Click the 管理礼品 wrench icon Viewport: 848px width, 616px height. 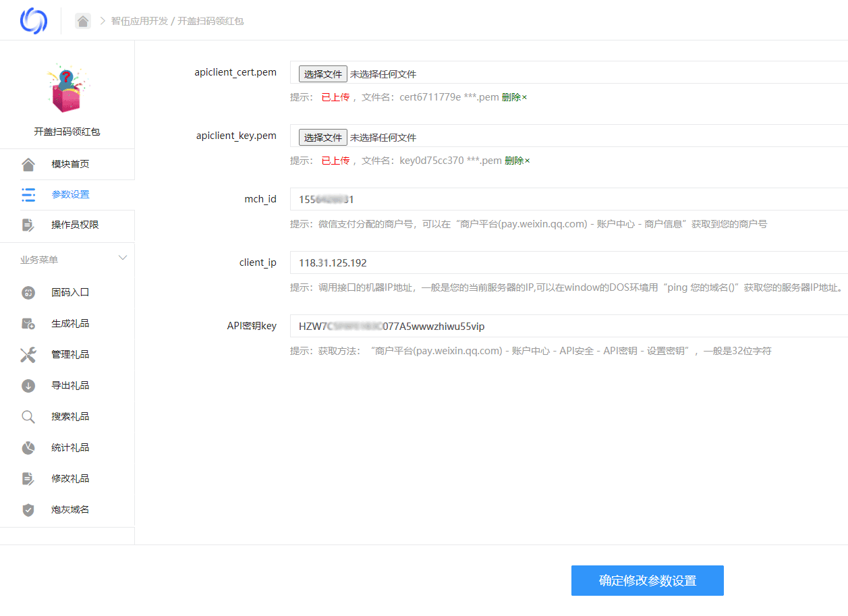(28, 354)
